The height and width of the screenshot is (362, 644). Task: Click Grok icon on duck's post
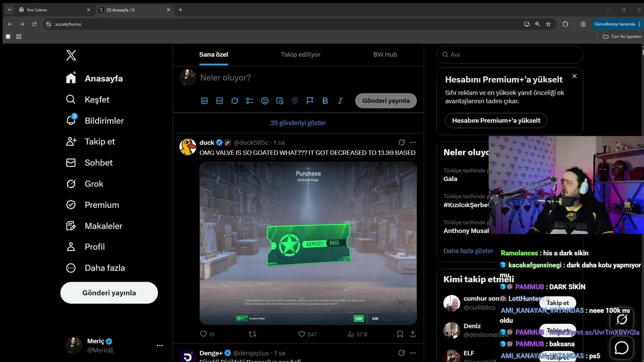(x=401, y=142)
